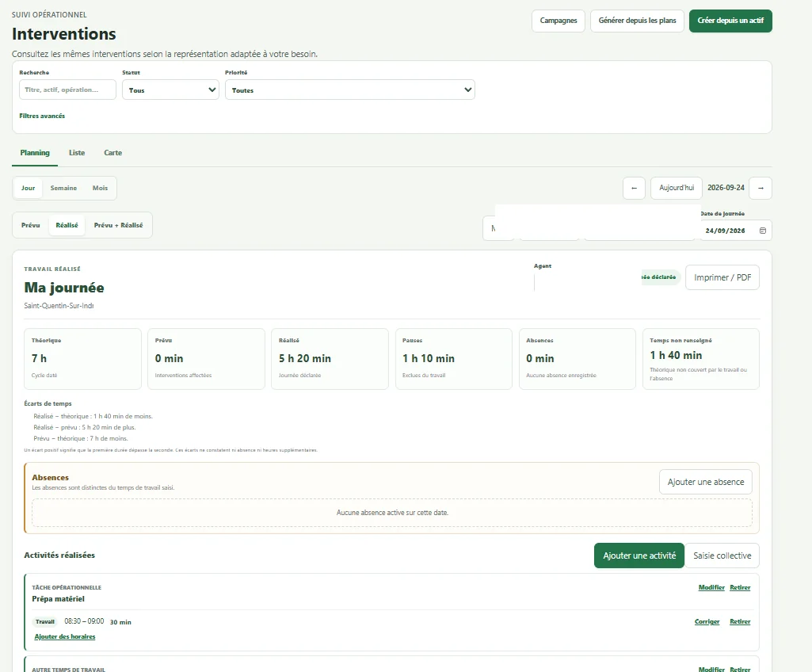The width and height of the screenshot is (812, 672).
Task: Expand Filtres avancés section
Action: click(42, 116)
